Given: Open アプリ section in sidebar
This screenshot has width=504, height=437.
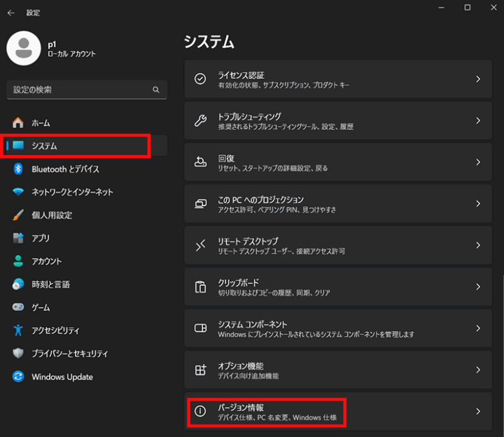Looking at the screenshot, I should point(87,239).
